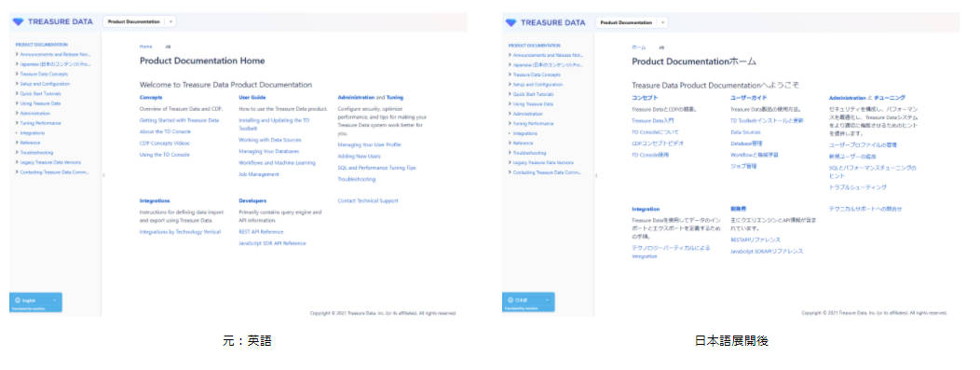Open the User Guide heading link
The width and height of the screenshot is (980, 370).
pyautogui.click(x=252, y=98)
